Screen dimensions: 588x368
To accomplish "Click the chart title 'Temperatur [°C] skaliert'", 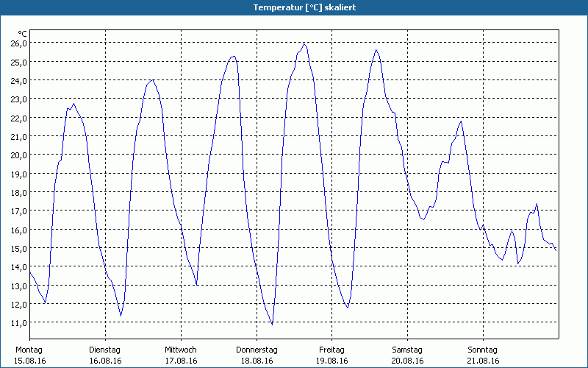I will pyautogui.click(x=304, y=7).
